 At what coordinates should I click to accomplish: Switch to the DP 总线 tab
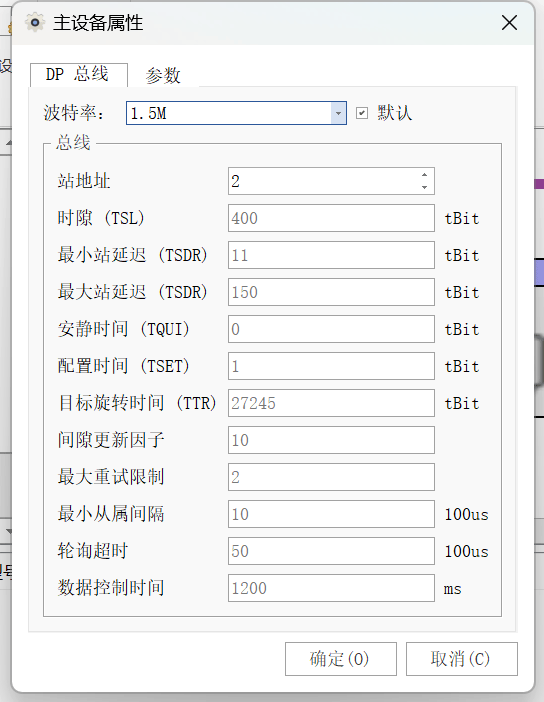click(79, 74)
